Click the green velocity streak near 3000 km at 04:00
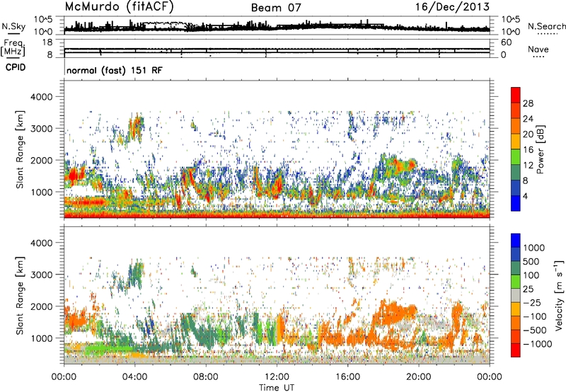566x392 pixels. [x=136, y=275]
